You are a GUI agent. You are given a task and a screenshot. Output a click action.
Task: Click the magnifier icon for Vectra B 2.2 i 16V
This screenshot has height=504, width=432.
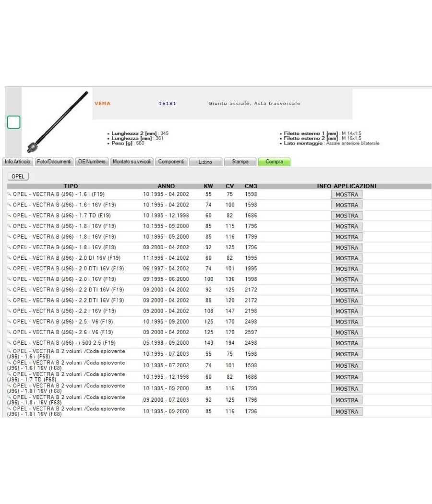pos(9,311)
